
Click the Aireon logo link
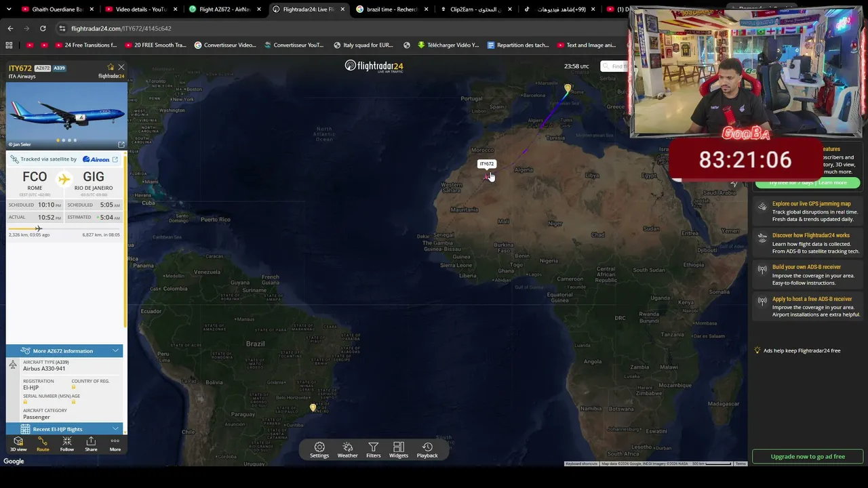coord(96,159)
